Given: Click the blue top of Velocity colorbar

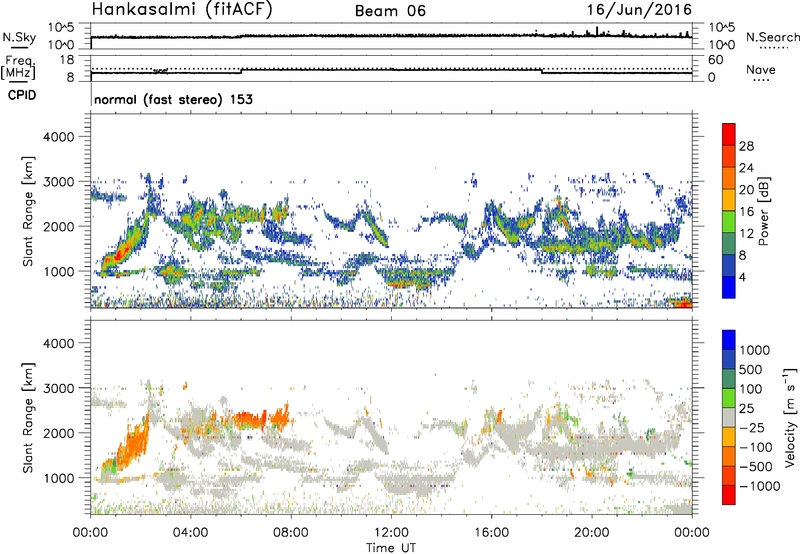Looking at the screenshot, I should [729, 339].
